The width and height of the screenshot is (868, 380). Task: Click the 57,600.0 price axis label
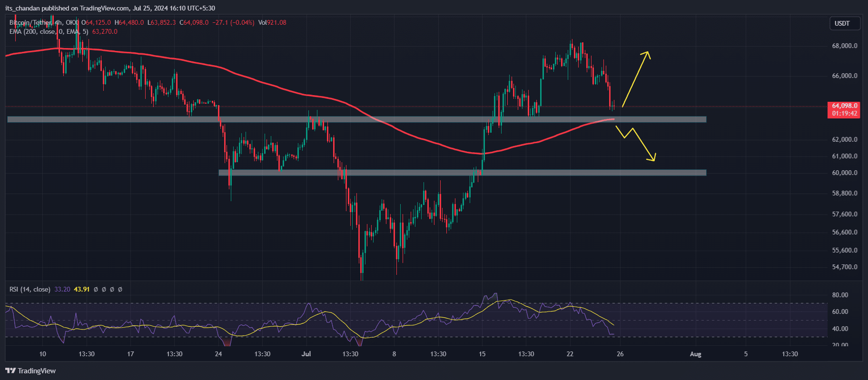click(845, 214)
